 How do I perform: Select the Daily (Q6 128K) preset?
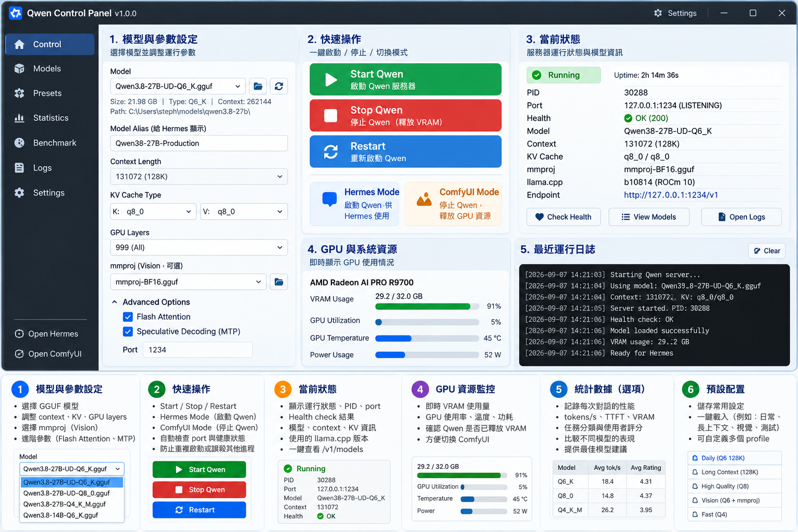735,458
